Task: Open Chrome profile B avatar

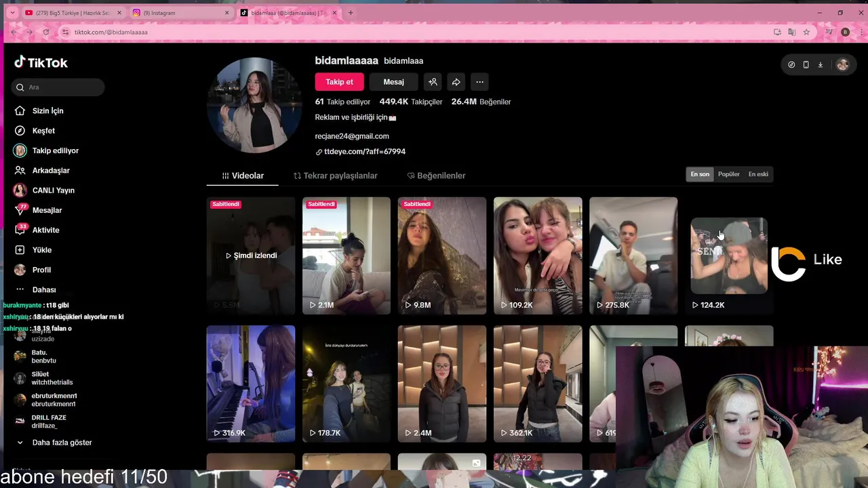Action: pyautogui.click(x=845, y=32)
